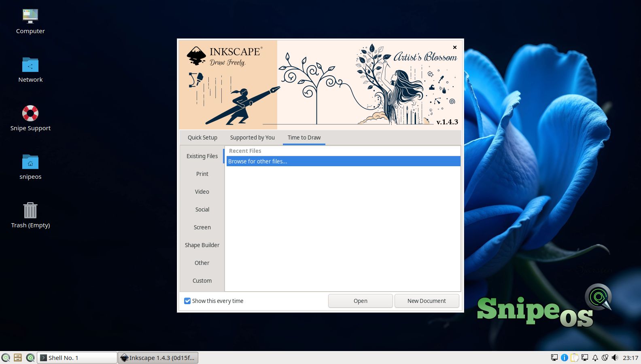Open the clipboard manager tray icon
The height and width of the screenshot is (364, 641).
click(575, 358)
